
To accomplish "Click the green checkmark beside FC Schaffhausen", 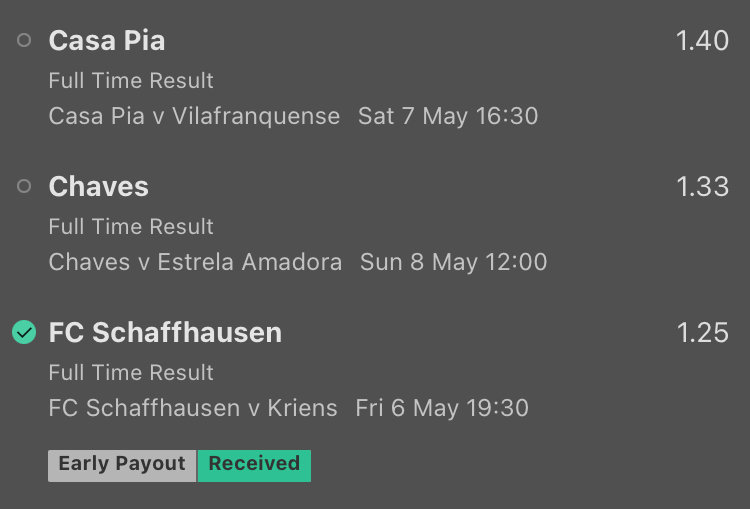I will pos(24,332).
